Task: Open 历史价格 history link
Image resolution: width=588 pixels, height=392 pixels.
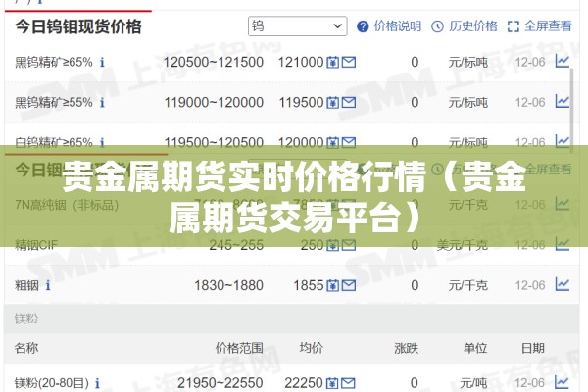Action: pos(473,26)
